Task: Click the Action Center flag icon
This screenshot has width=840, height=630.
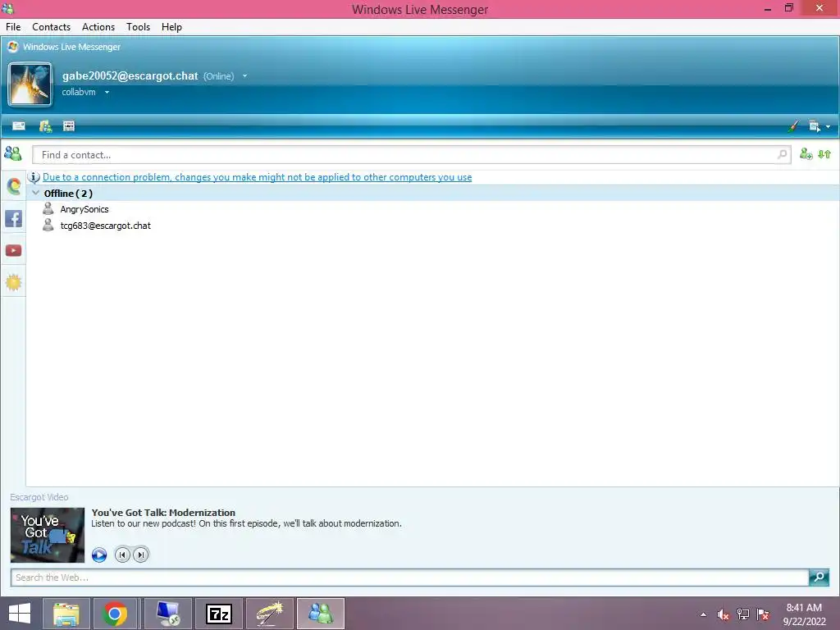Action: [x=763, y=614]
